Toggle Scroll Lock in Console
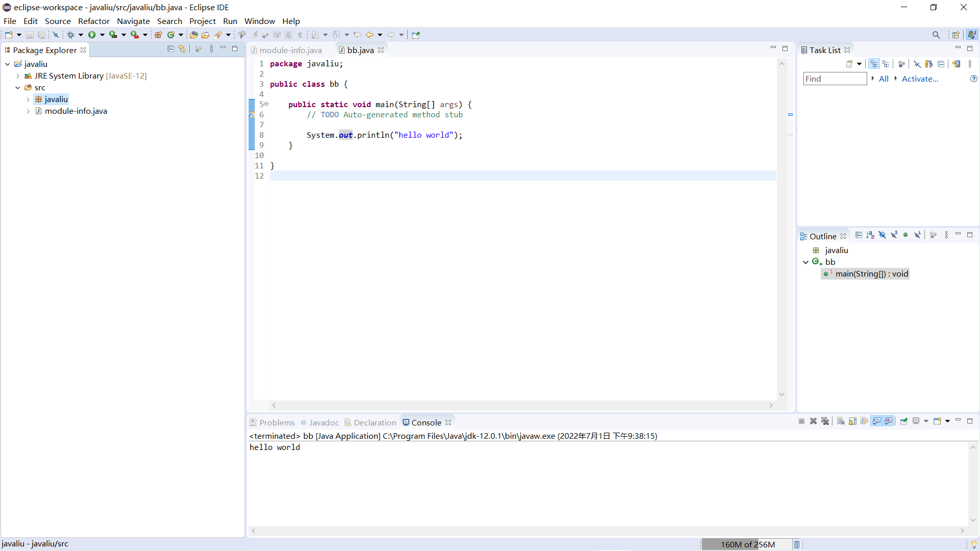The height and width of the screenshot is (551, 980). (852, 421)
